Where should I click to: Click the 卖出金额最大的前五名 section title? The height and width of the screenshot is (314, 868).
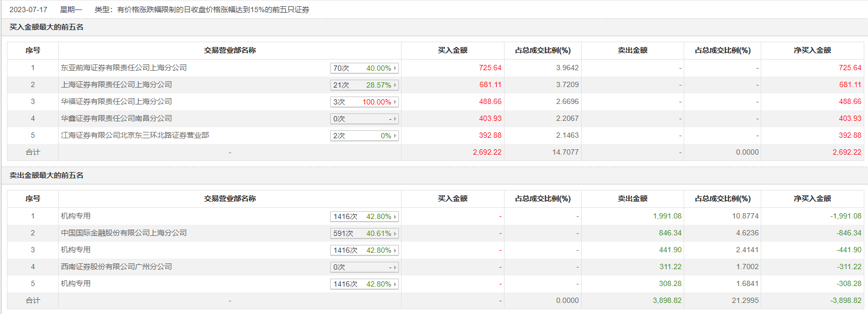[46, 175]
